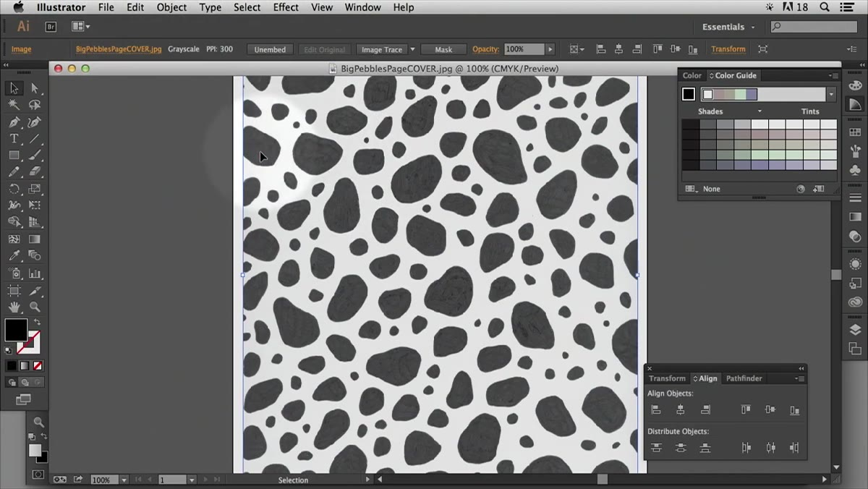Image resolution: width=868 pixels, height=489 pixels.
Task: Select the Type tool
Action: 14,138
